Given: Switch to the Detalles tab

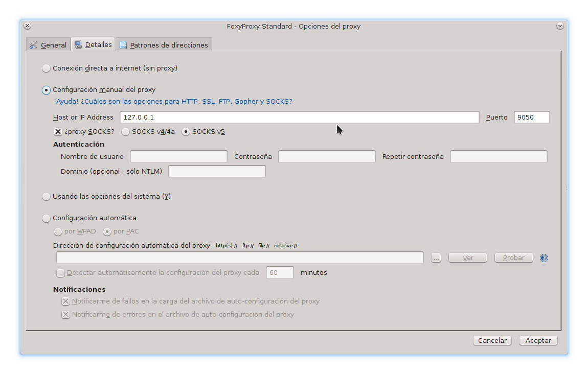Looking at the screenshot, I should point(93,44).
